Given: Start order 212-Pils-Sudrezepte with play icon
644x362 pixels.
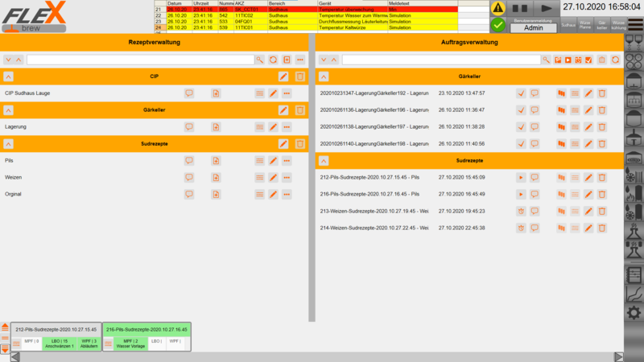Looking at the screenshot, I should (x=521, y=177).
